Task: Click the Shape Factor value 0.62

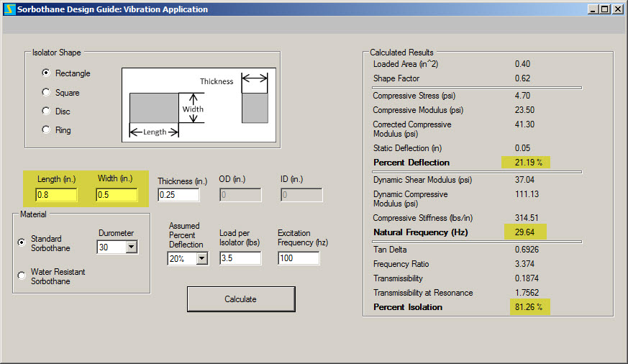Action: 522,78
